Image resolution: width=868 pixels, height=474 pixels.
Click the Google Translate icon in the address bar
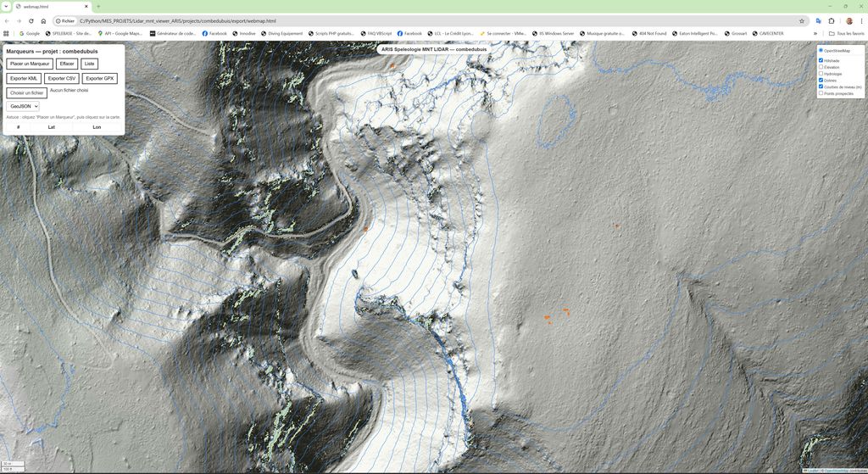818,20
